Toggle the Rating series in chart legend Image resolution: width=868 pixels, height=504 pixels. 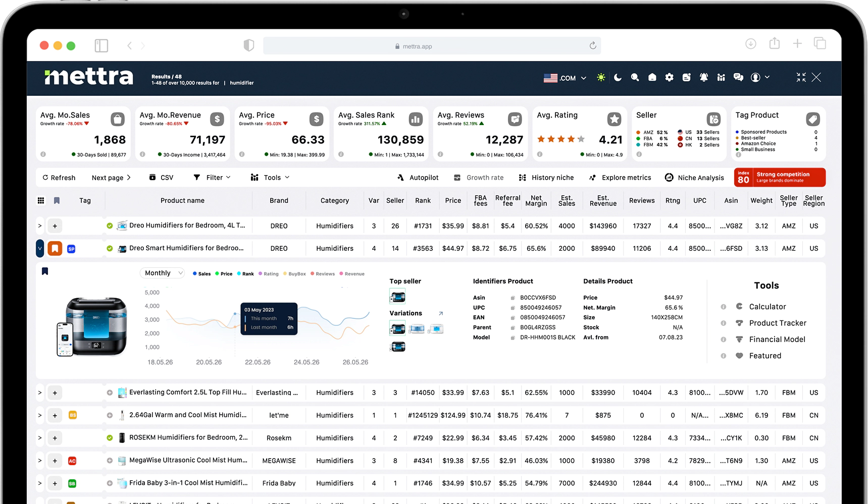click(x=268, y=273)
